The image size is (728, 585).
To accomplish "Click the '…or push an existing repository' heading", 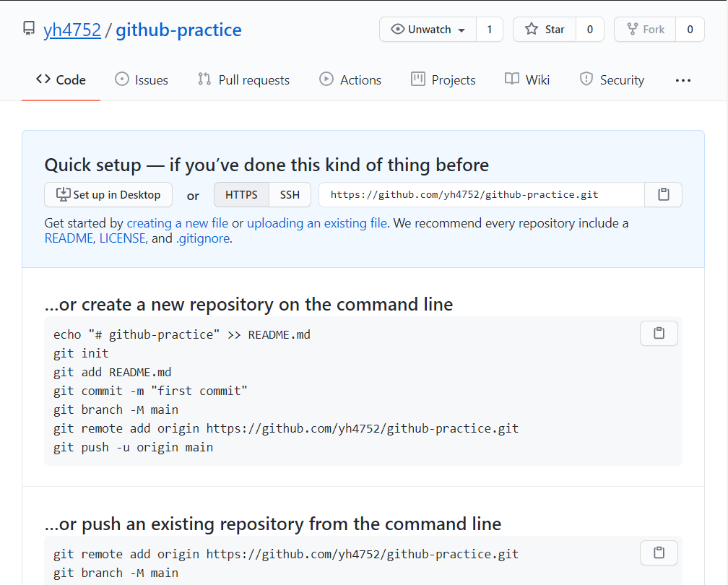I will point(272,524).
